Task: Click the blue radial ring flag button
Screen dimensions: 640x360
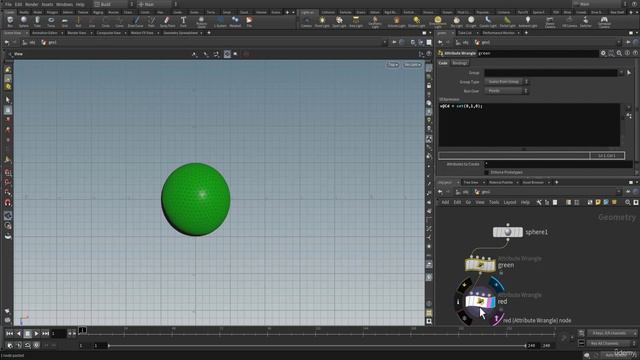Action: (x=496, y=284)
